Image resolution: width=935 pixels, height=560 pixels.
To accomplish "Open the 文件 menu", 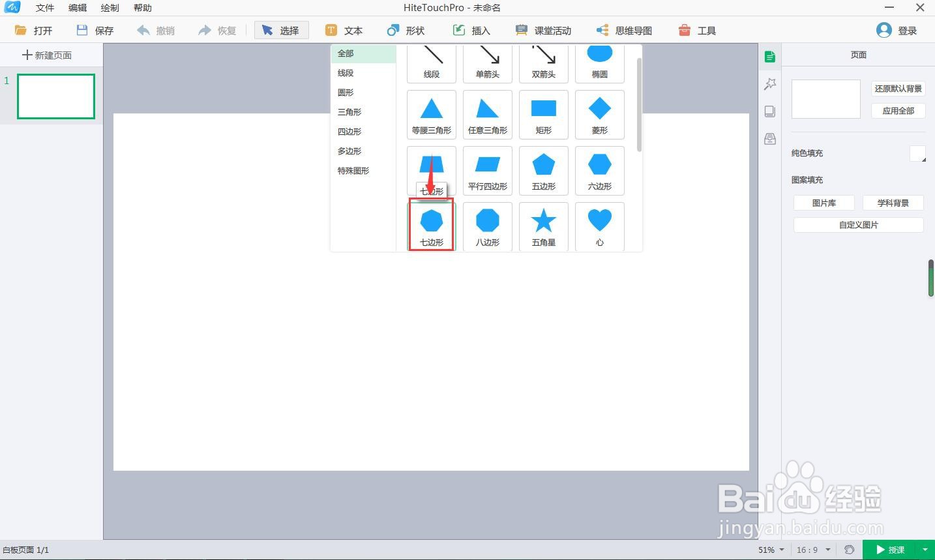I will (x=45, y=8).
